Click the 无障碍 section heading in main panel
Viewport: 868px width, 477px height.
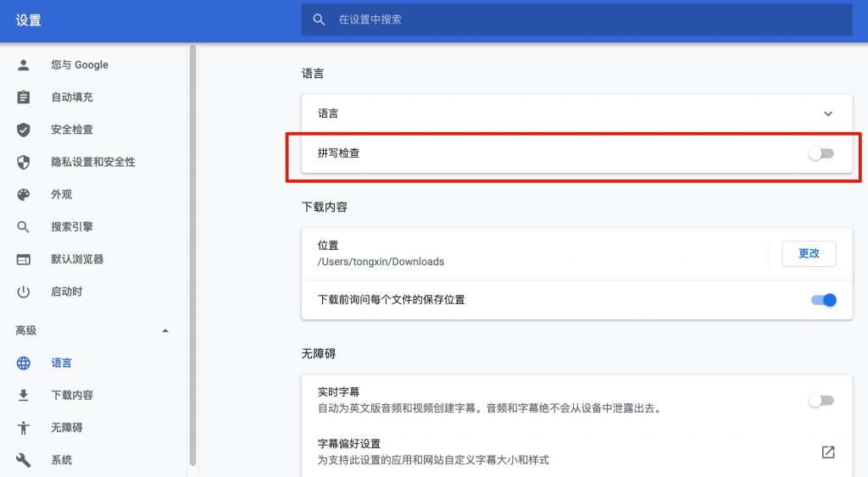pyautogui.click(x=319, y=353)
